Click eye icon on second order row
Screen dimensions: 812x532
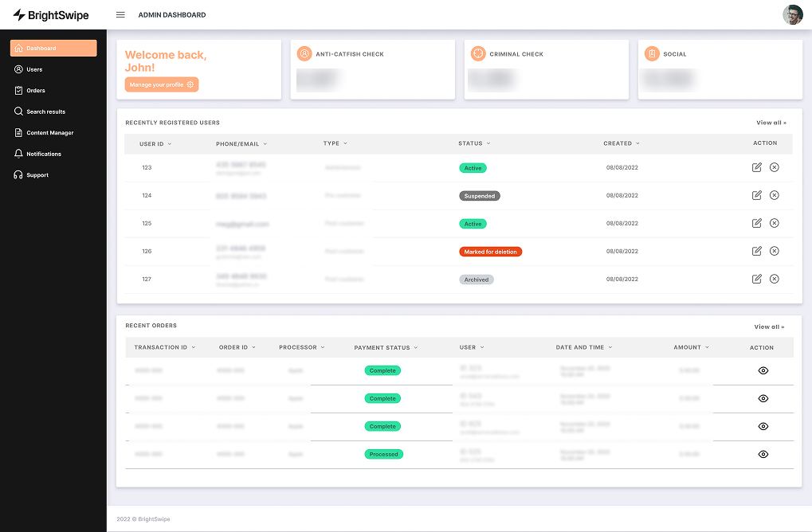[x=763, y=398]
